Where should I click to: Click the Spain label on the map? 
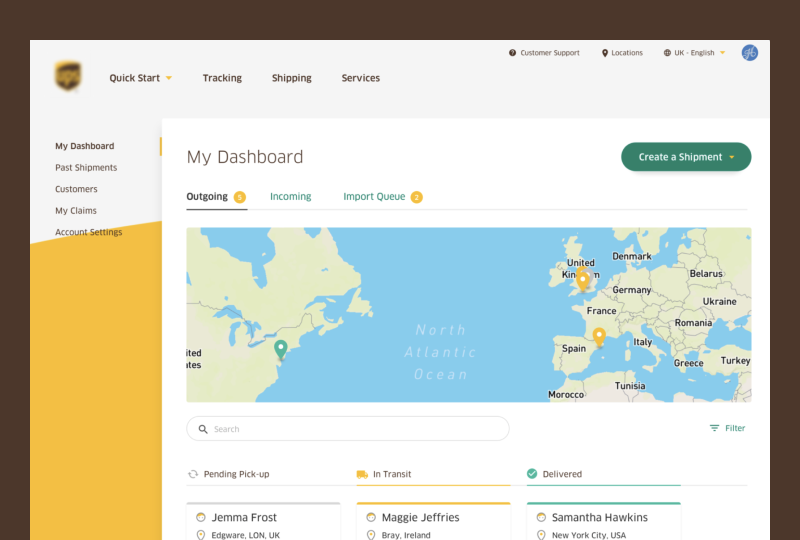coord(573,348)
